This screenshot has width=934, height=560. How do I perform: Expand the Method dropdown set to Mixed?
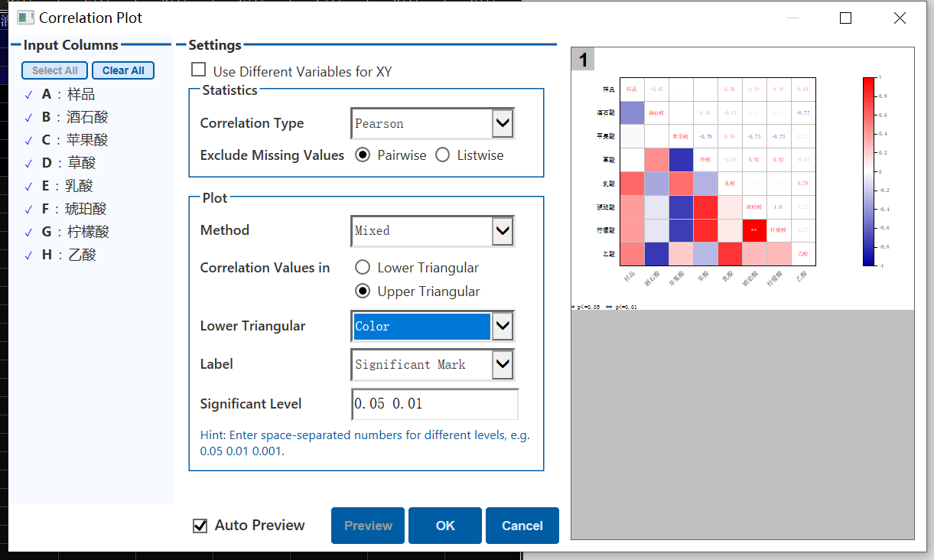[x=502, y=230]
